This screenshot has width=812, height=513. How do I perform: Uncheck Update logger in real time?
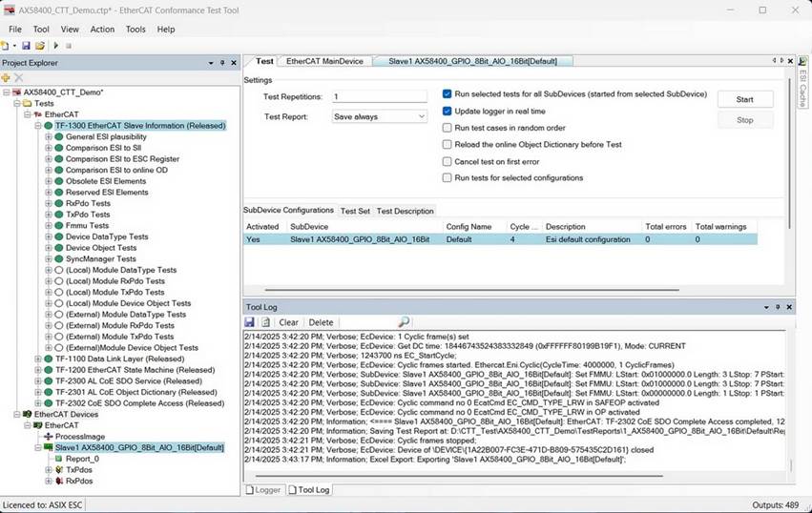click(x=447, y=111)
